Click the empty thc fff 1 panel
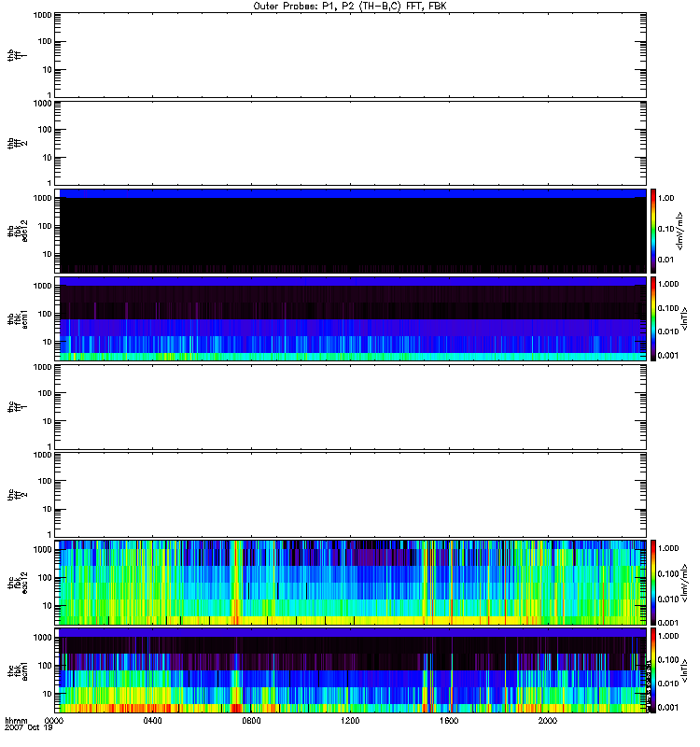Screen dimensions: 700x747 350,406
